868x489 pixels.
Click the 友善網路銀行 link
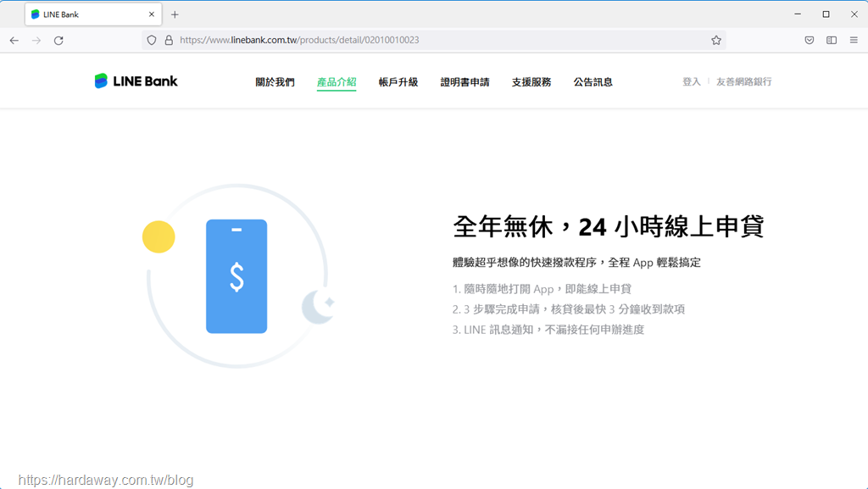pyautogui.click(x=743, y=82)
